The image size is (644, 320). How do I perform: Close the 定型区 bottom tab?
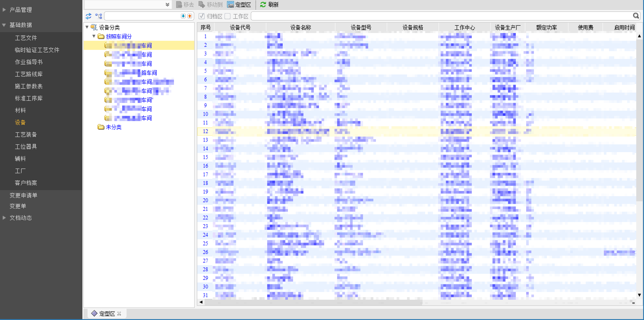119,314
